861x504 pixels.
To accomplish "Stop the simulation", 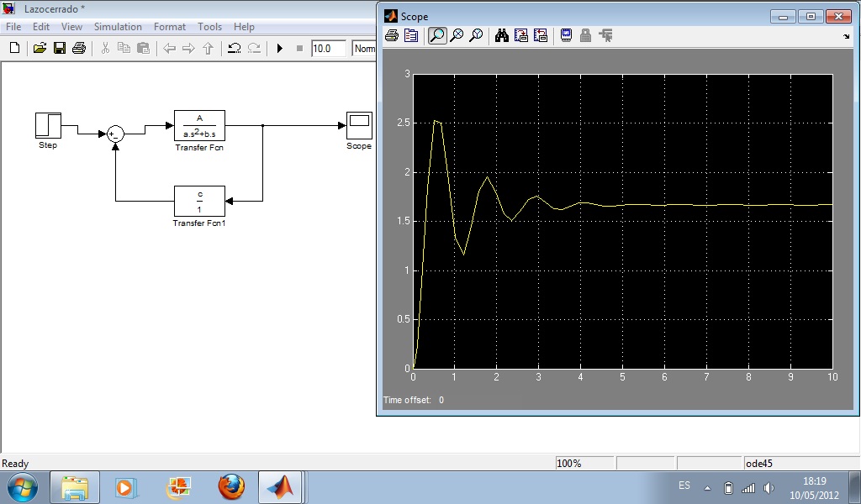I will point(299,48).
